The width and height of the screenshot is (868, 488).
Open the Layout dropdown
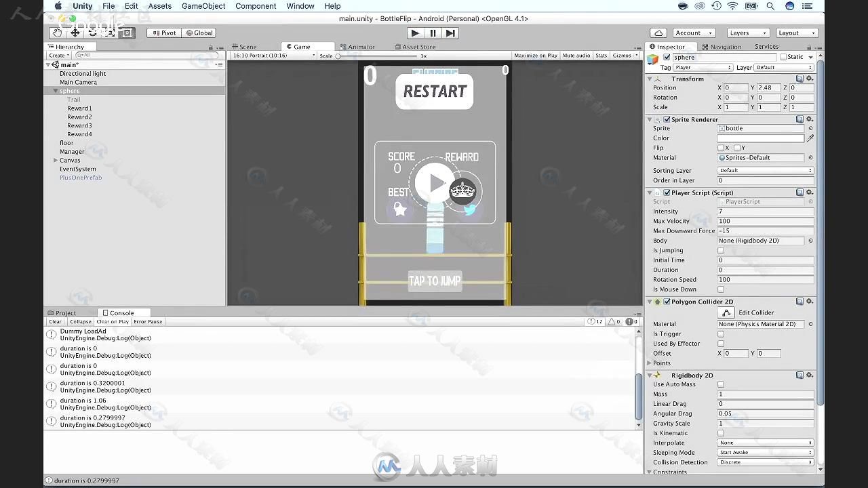click(x=796, y=33)
